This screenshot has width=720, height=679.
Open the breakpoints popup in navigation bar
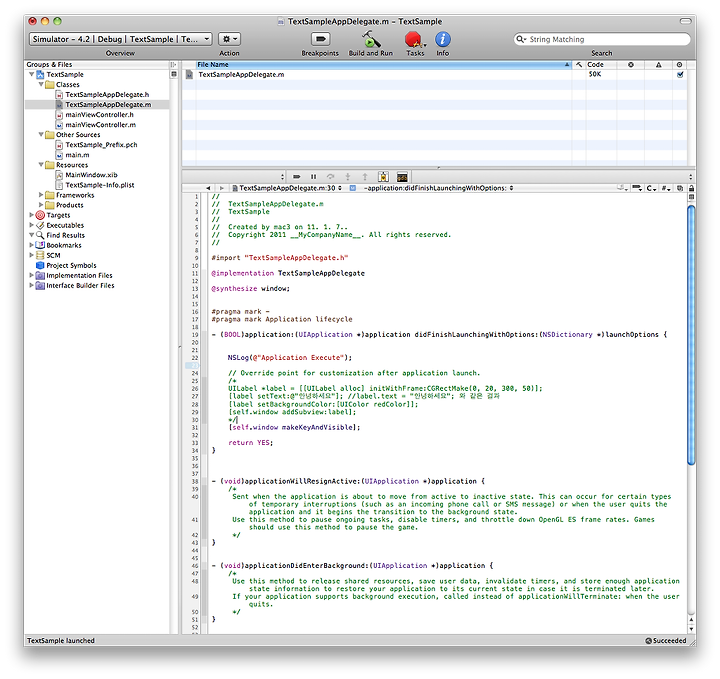click(x=637, y=188)
